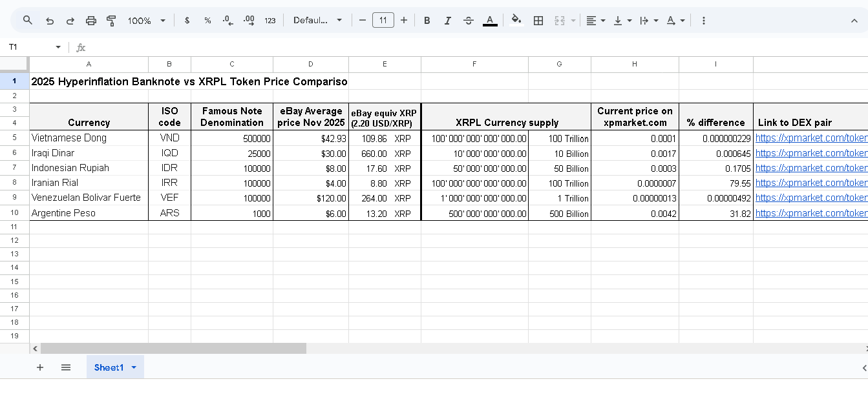Open the Vietnamese Dong xpmarket link
The image size is (868, 410).
(810, 138)
